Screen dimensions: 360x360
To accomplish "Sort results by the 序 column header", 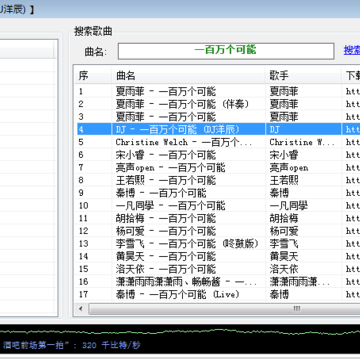I will [93, 76].
